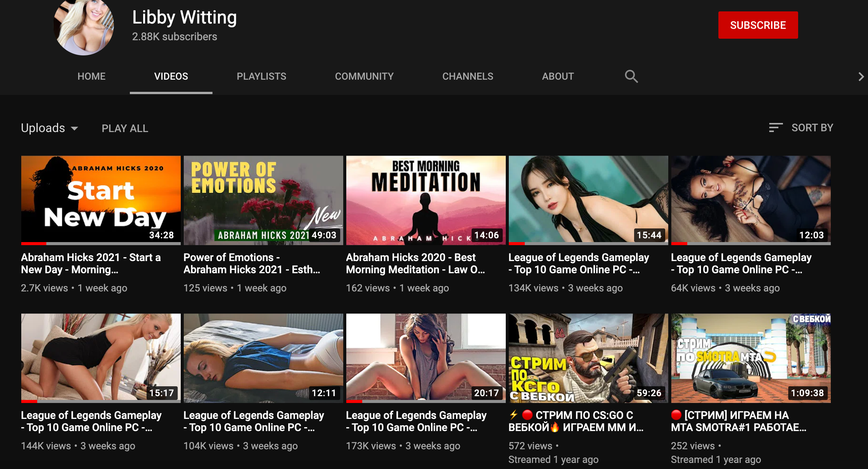868x469 pixels.
Task: Click the Libby Witting channel name
Action: 185,17
